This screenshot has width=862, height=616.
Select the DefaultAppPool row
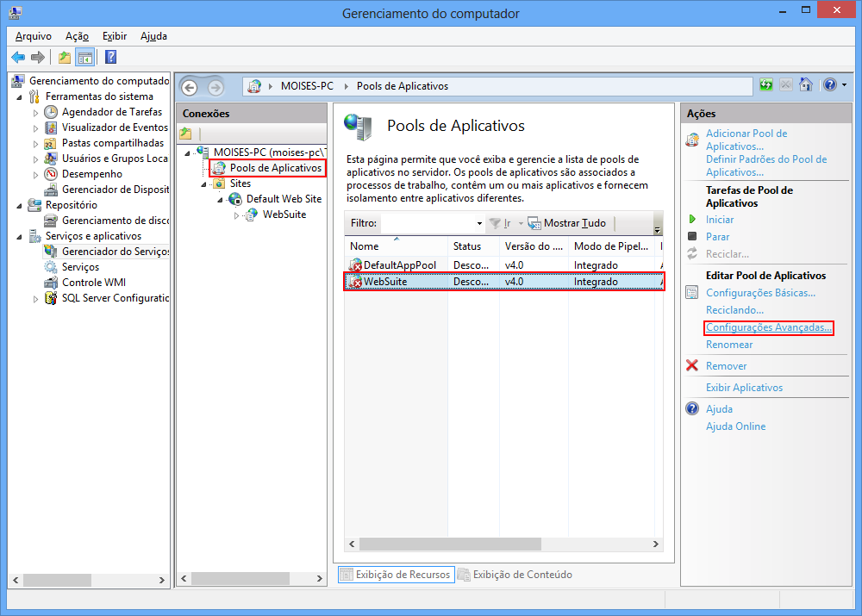[x=503, y=264]
